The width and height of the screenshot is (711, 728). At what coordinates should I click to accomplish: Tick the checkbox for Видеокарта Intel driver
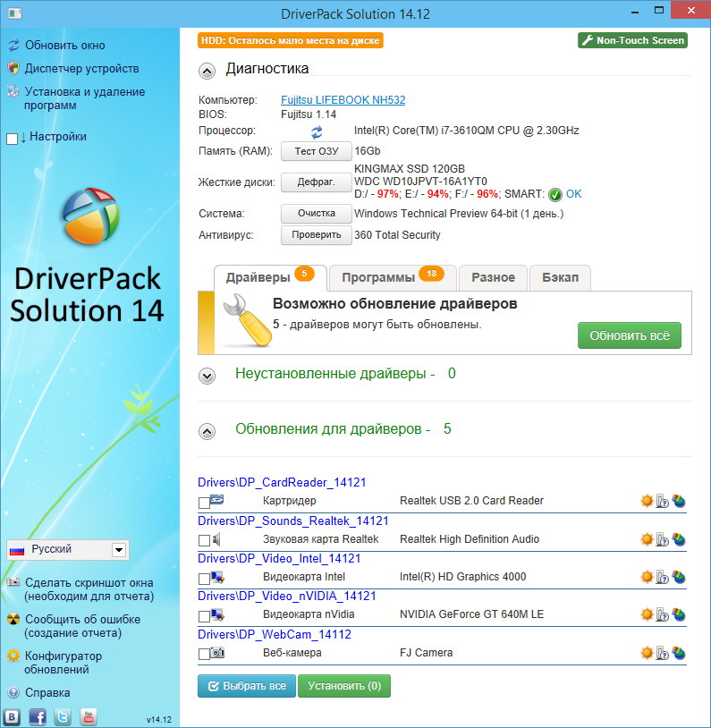[x=204, y=579]
